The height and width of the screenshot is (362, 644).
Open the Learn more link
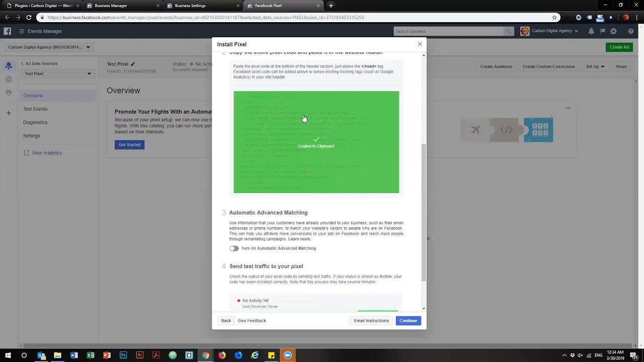tap(299, 239)
